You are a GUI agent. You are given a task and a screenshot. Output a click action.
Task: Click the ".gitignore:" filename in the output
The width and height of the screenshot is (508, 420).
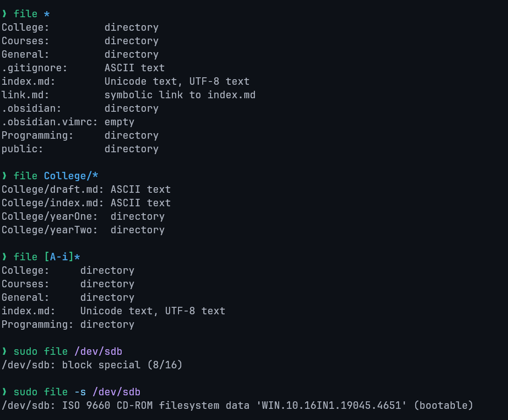(34, 68)
